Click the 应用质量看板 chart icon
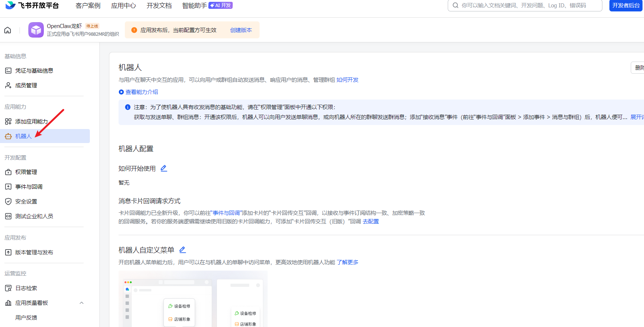 point(8,303)
